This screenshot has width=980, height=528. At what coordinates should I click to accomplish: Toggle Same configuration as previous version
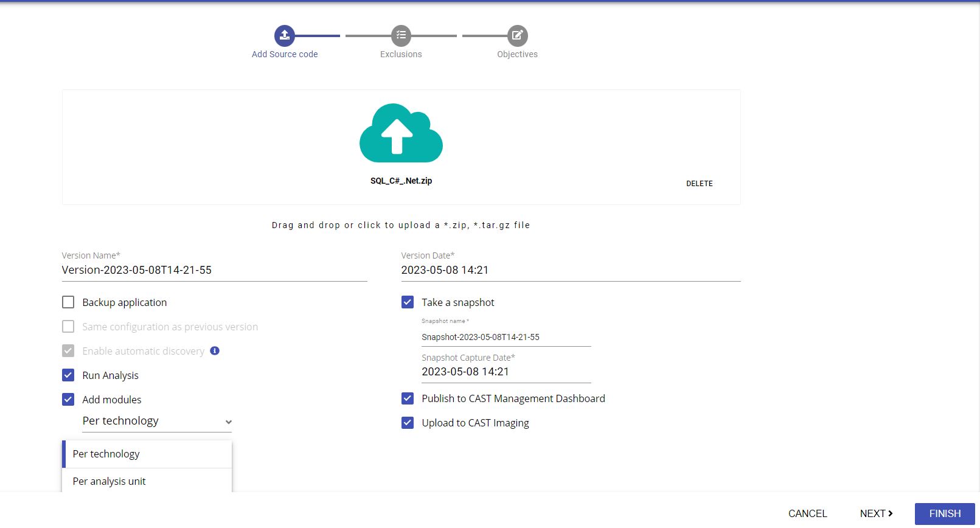(68, 327)
